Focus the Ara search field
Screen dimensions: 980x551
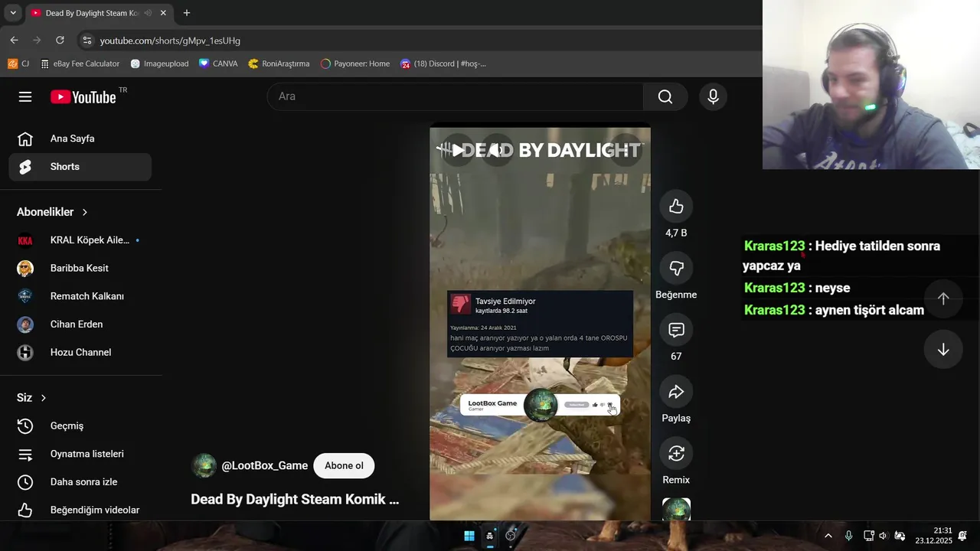click(456, 96)
